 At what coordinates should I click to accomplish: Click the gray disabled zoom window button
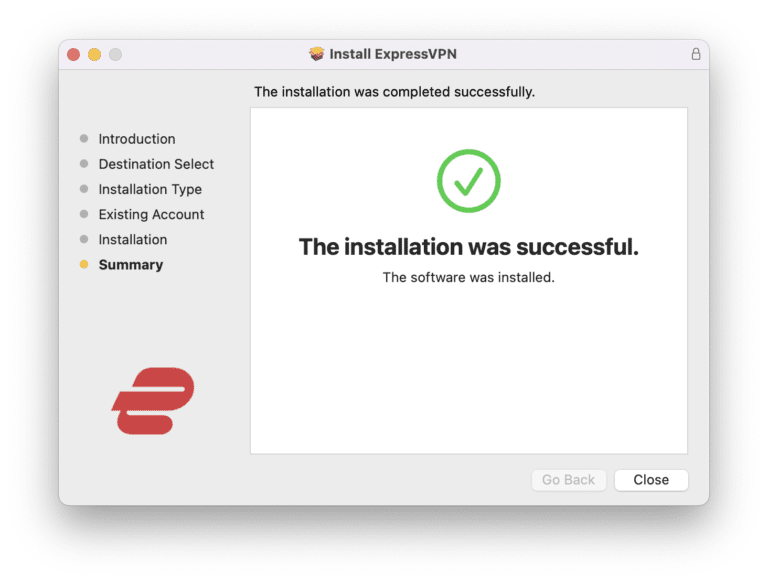coord(116,54)
